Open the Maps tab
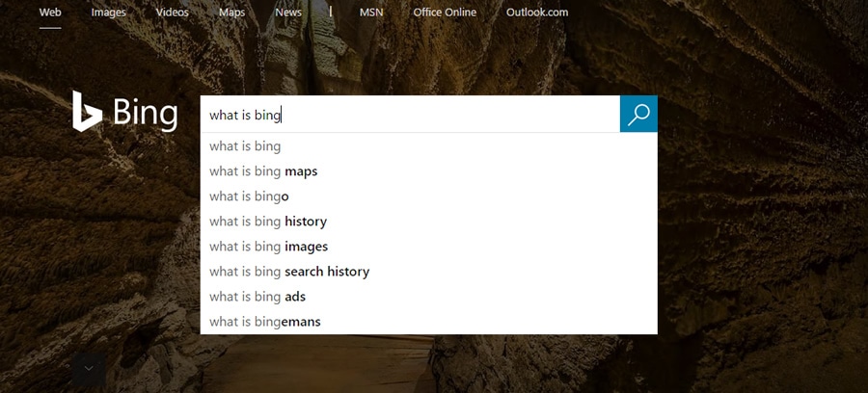This screenshot has height=393, width=868. 231,13
